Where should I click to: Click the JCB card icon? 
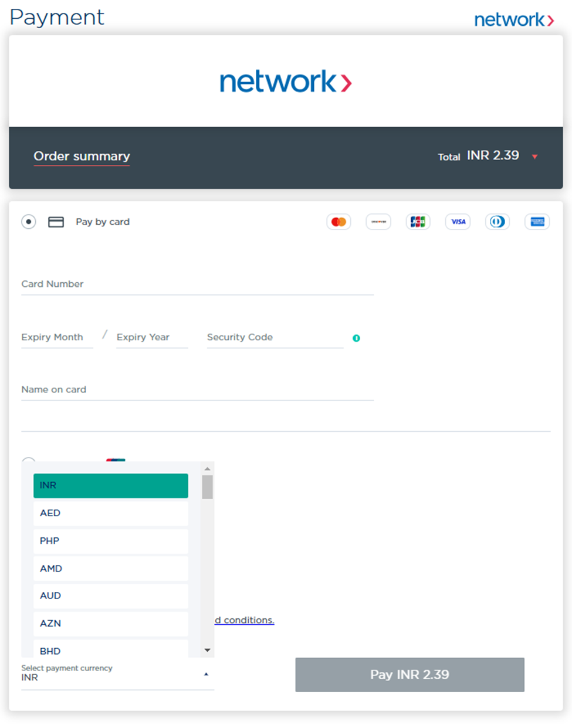coord(418,222)
